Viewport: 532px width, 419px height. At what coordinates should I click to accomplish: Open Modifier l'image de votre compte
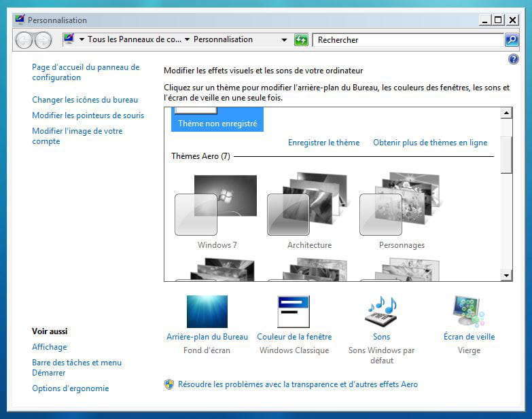[x=77, y=136]
